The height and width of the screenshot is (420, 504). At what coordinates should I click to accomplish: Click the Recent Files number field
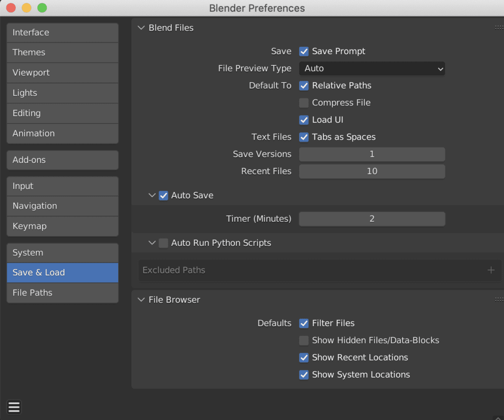[372, 171]
